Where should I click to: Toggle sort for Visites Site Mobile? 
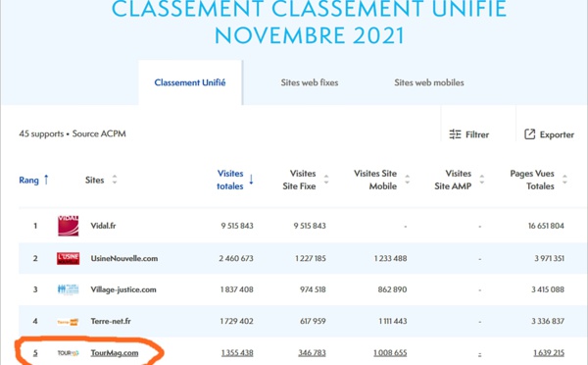pos(408,180)
